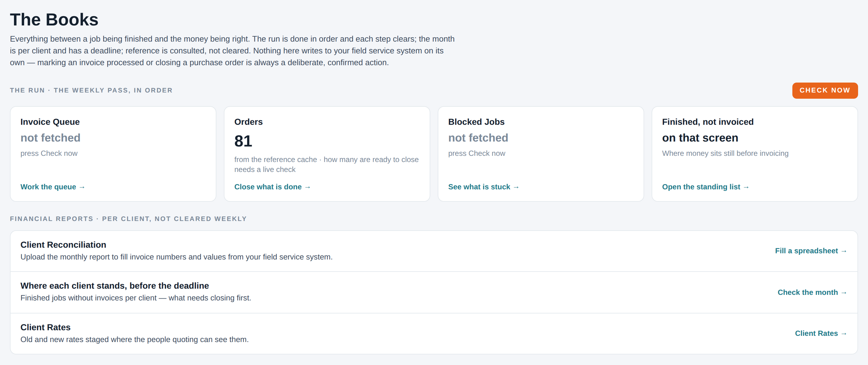
Task: Click the Client Reconciliation row title
Action: coord(63,245)
